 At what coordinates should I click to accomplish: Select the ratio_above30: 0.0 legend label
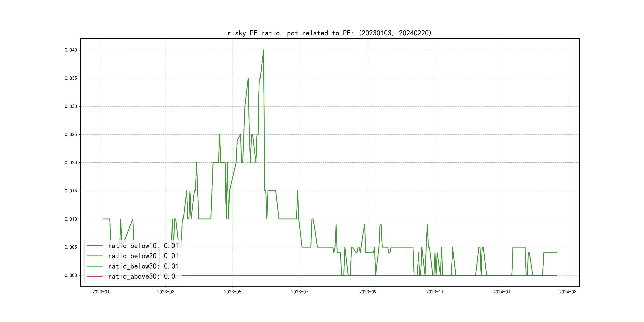(142, 276)
